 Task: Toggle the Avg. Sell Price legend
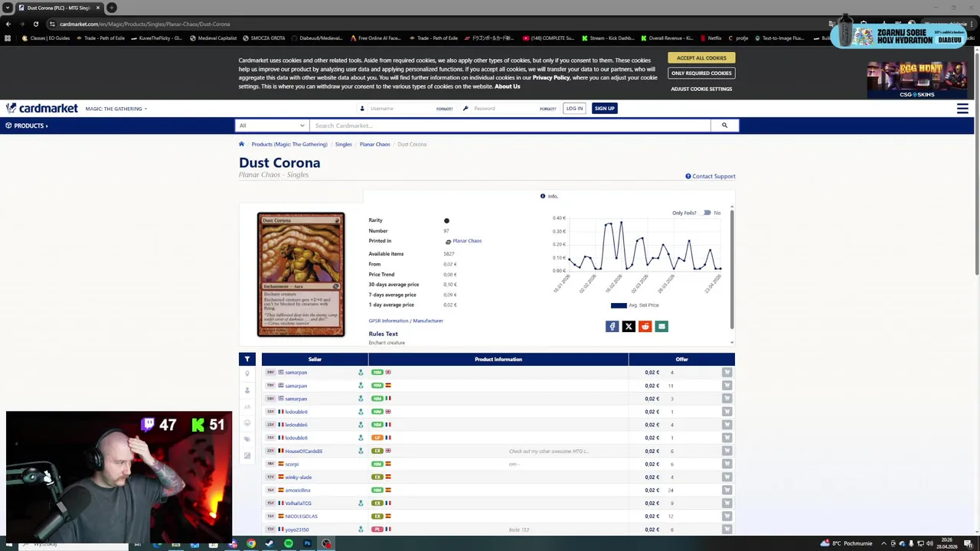[635, 305]
